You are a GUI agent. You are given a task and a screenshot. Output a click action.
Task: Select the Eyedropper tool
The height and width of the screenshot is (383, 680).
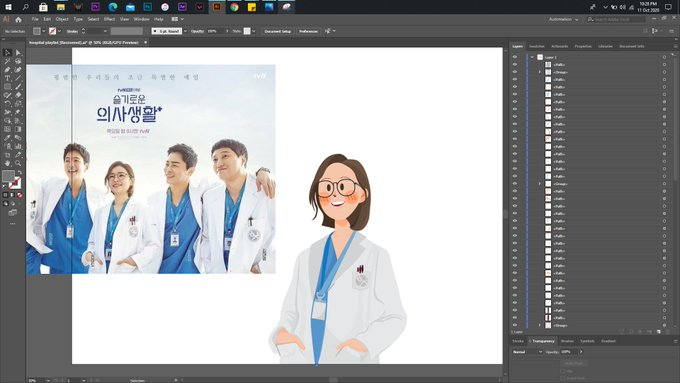click(x=7, y=137)
